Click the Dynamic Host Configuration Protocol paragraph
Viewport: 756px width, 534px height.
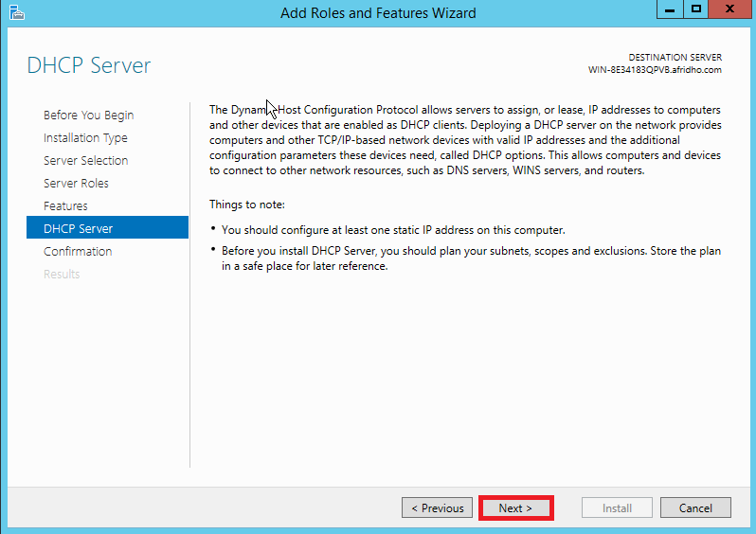coord(465,140)
